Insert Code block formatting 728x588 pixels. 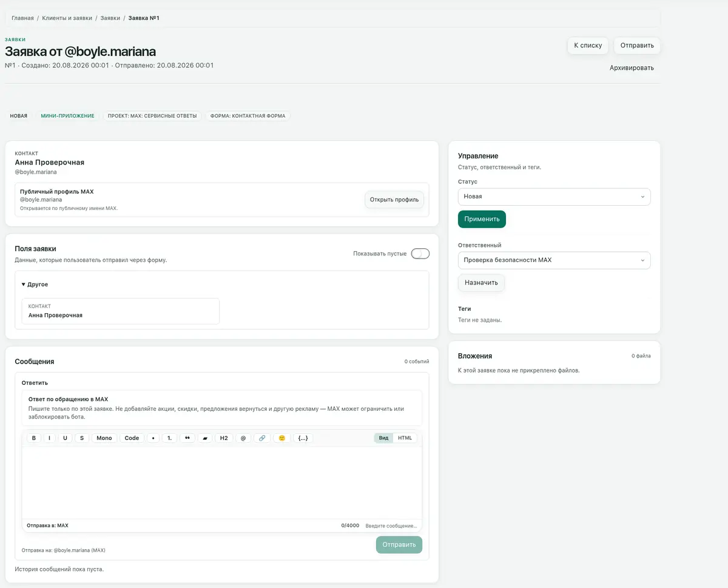[132, 438]
